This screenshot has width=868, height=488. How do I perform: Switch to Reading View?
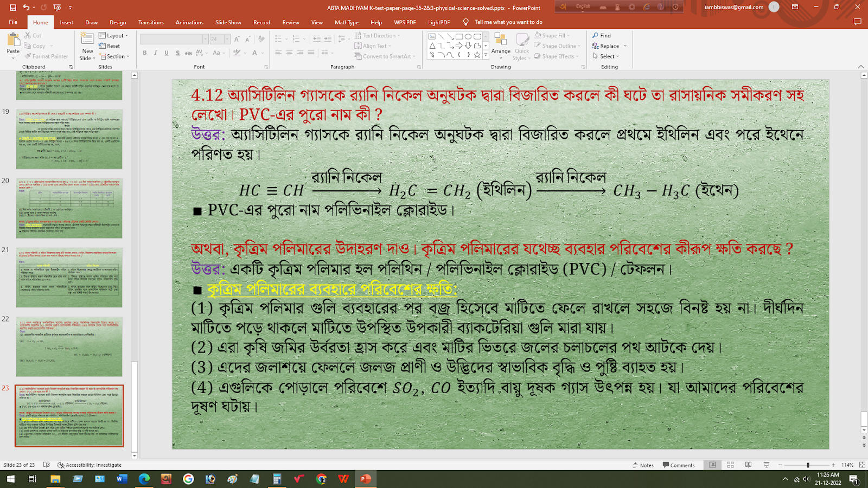click(x=748, y=465)
